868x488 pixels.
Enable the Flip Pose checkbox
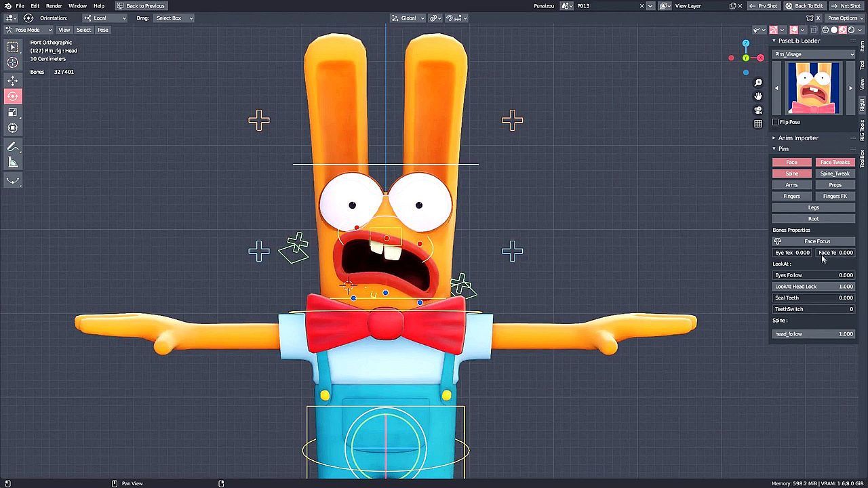pos(776,122)
